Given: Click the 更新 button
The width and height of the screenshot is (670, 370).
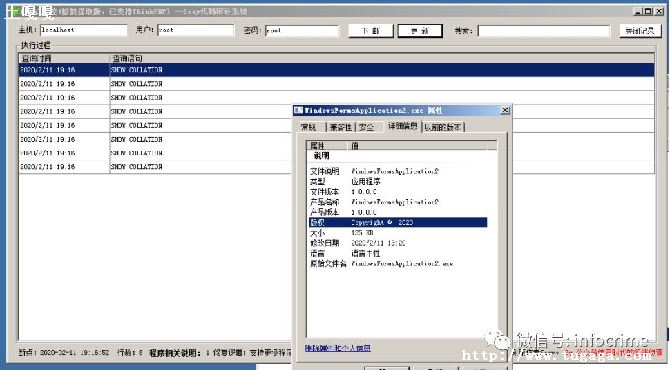Looking at the screenshot, I should [x=420, y=31].
